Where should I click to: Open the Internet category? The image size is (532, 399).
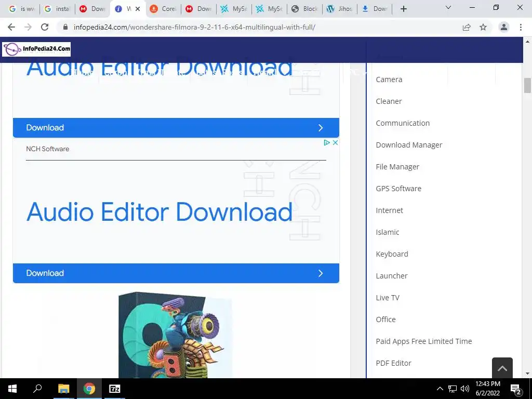point(389,210)
